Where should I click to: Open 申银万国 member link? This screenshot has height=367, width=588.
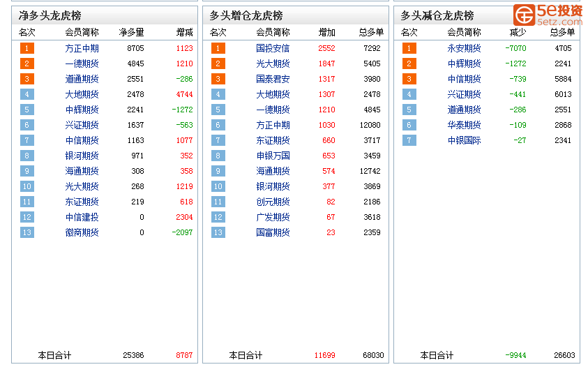click(273, 156)
